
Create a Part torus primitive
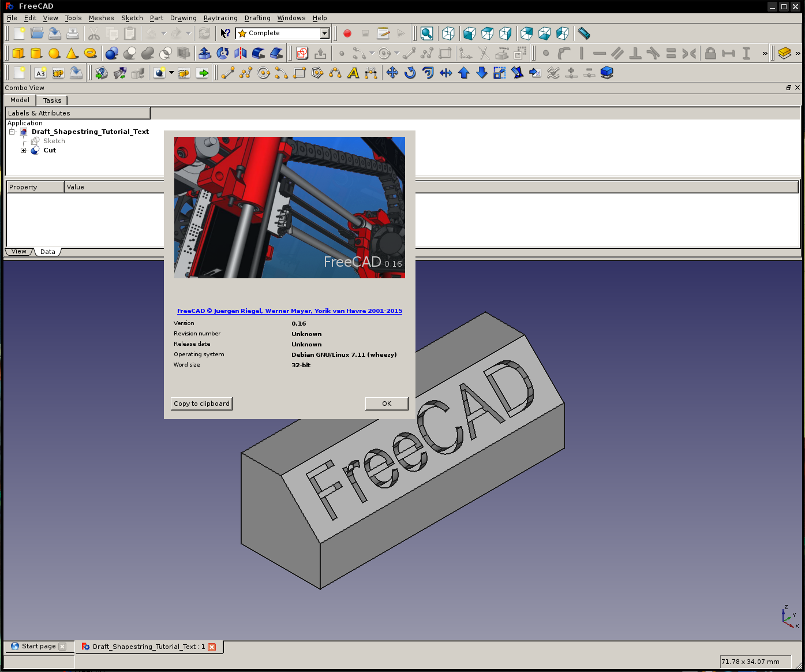point(90,54)
